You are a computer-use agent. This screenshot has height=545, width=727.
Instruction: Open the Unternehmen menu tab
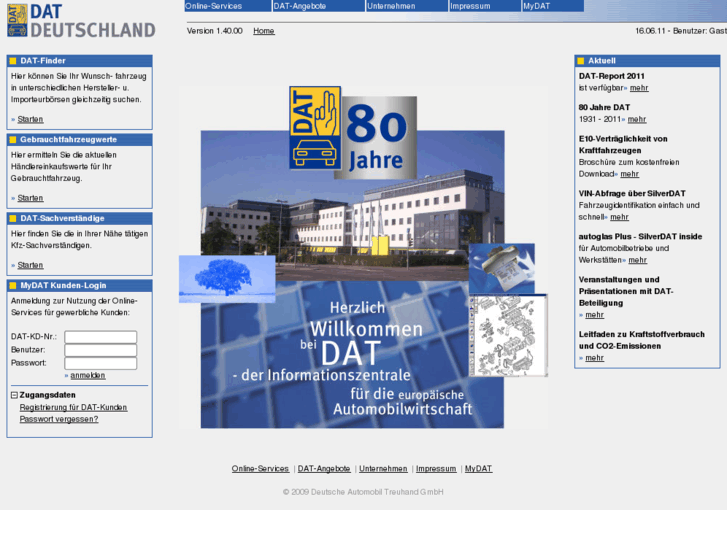point(407,6)
